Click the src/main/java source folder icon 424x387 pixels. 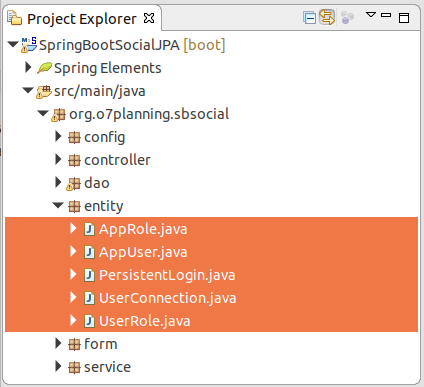pyautogui.click(x=44, y=92)
